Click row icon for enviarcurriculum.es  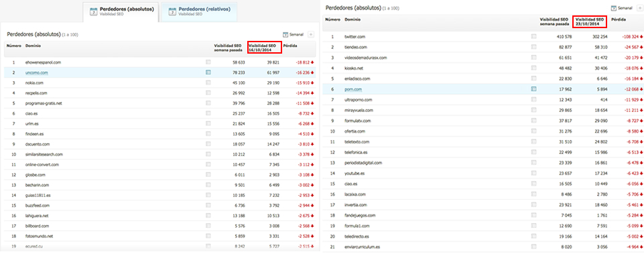533,247
